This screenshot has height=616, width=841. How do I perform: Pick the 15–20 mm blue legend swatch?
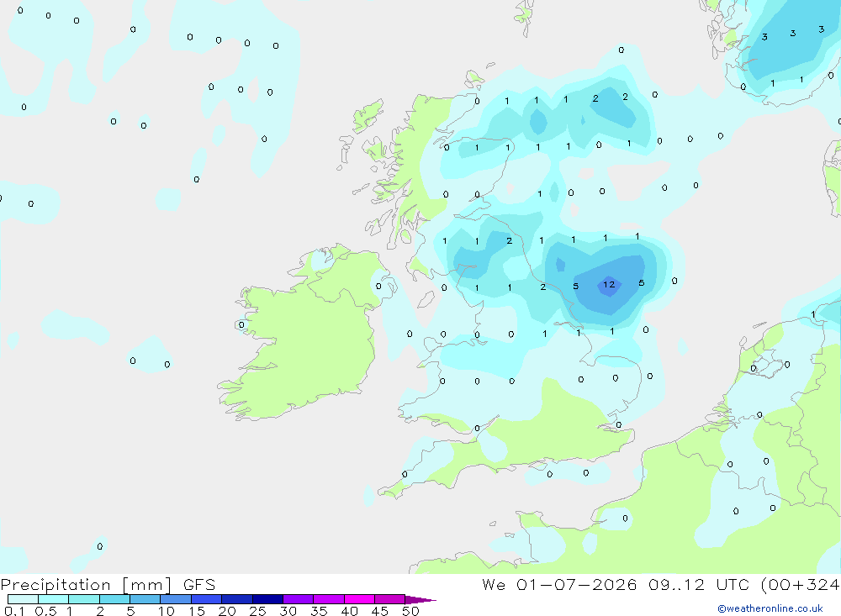point(206,599)
